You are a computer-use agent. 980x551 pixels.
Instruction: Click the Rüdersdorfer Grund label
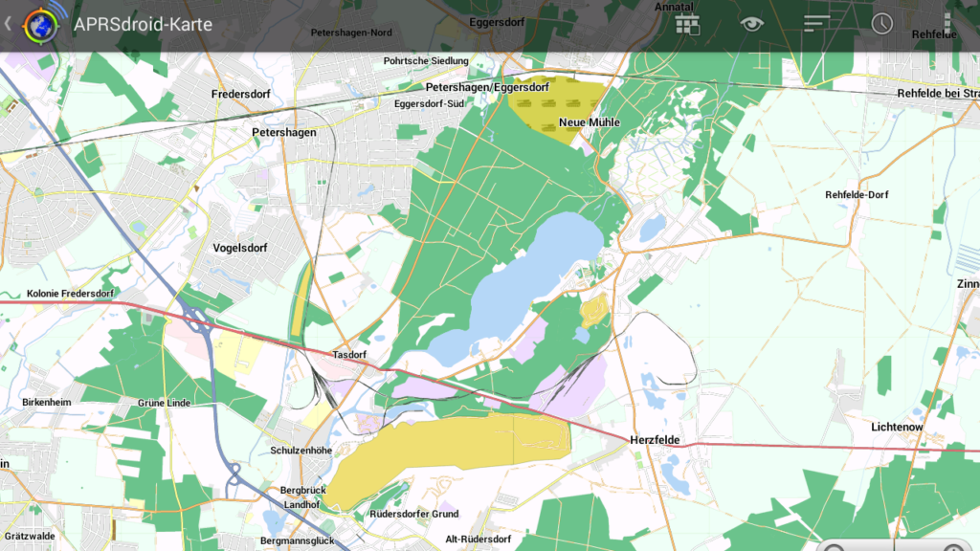point(413,514)
